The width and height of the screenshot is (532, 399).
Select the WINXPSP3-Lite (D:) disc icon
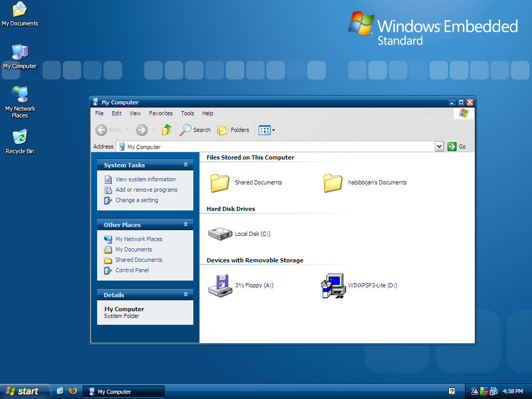point(333,286)
